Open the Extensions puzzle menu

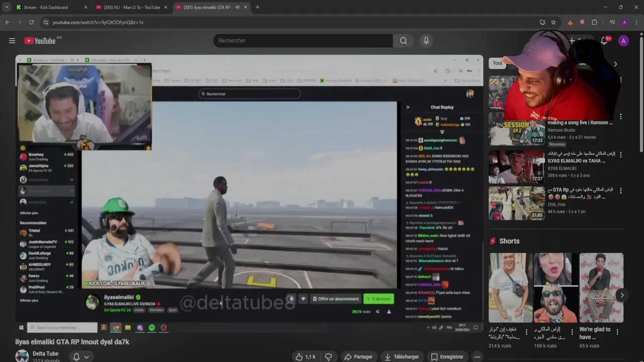pos(594,22)
